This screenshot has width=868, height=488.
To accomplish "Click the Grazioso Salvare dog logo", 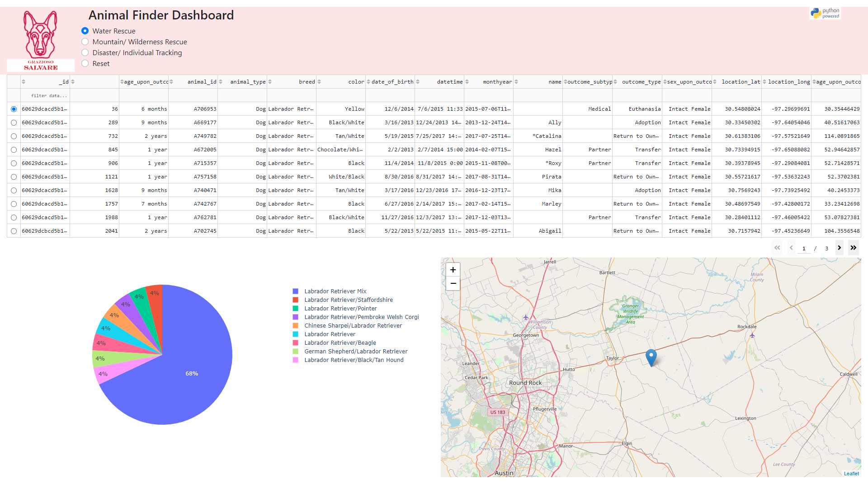I will point(41,41).
